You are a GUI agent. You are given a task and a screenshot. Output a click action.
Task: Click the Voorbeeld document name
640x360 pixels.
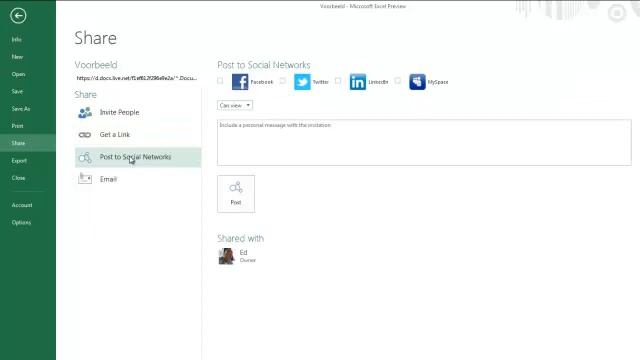pyautogui.click(x=96, y=65)
